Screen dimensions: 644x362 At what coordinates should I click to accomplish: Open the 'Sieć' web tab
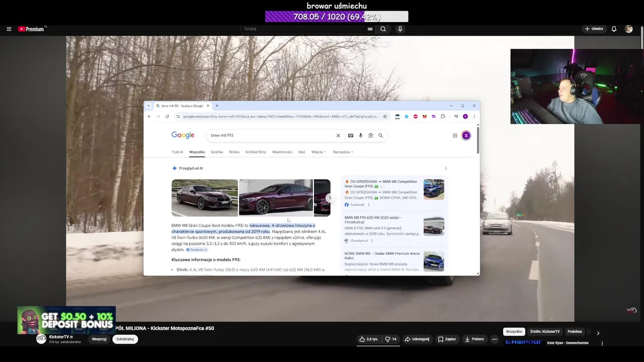pos(302,152)
